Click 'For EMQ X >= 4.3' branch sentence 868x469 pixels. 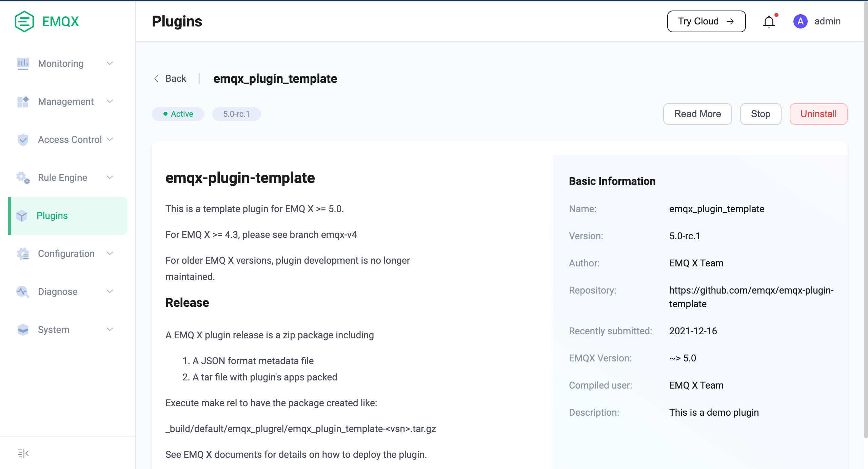point(261,234)
